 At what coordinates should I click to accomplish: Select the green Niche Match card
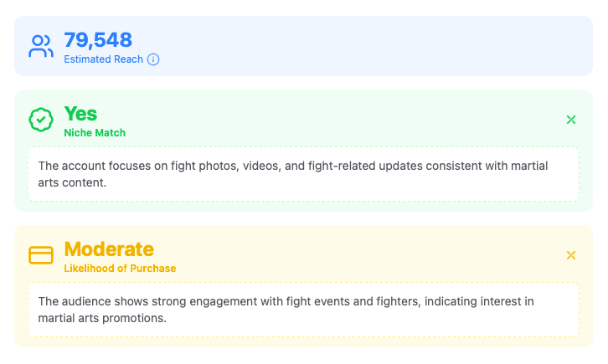click(304, 151)
